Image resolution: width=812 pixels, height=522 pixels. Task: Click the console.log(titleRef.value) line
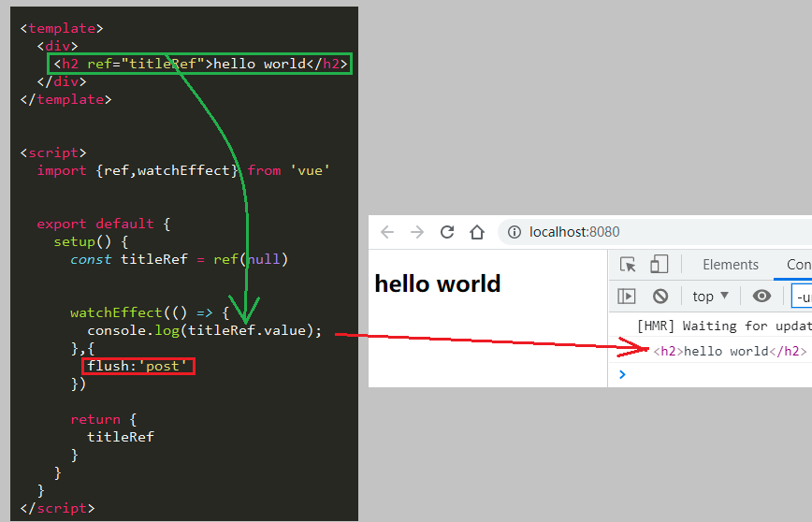point(205,330)
